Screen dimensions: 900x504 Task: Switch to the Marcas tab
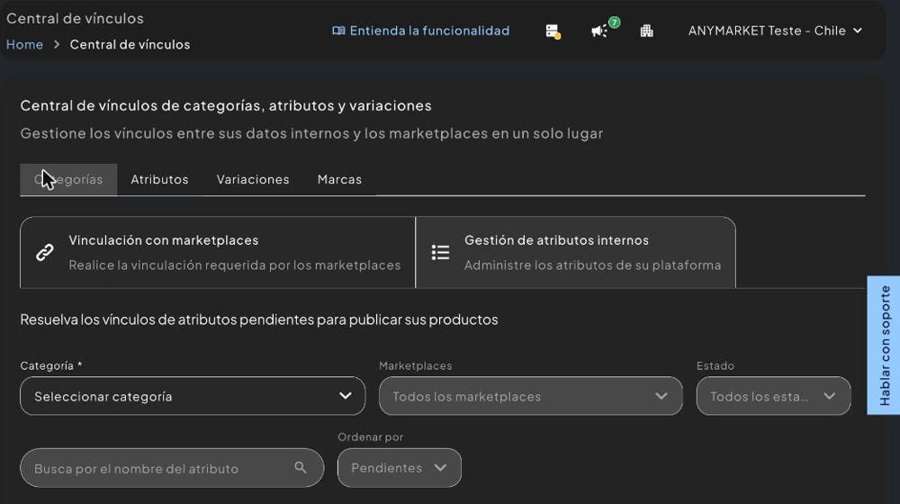[x=339, y=179]
